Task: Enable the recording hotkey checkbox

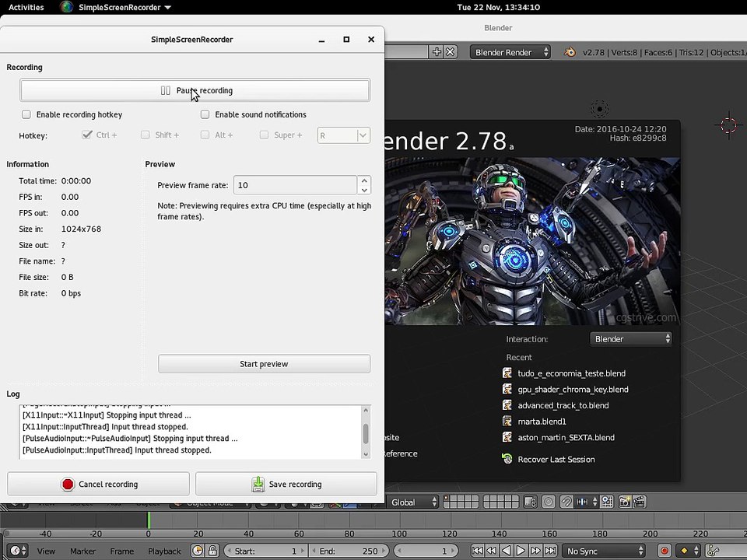Action: (26, 114)
